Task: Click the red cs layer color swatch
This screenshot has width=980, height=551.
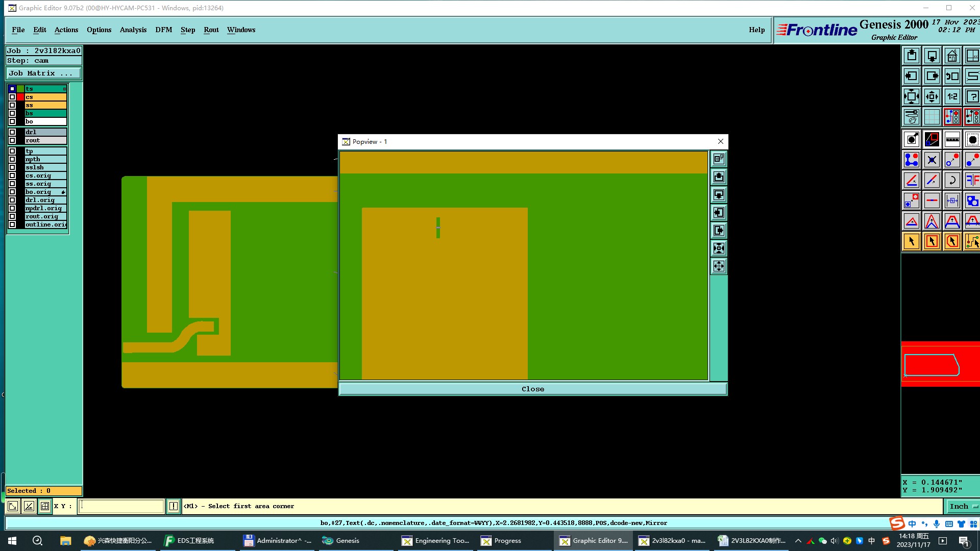Action: (20, 97)
